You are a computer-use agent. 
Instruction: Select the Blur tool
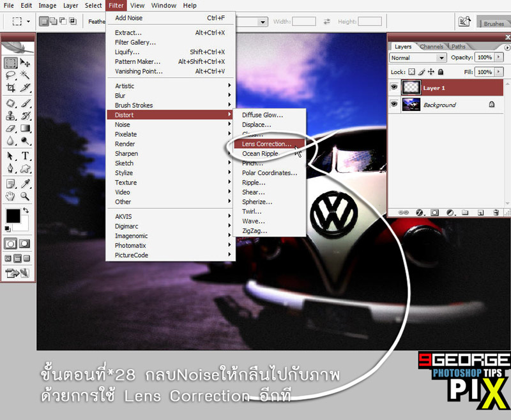pyautogui.click(x=11, y=140)
